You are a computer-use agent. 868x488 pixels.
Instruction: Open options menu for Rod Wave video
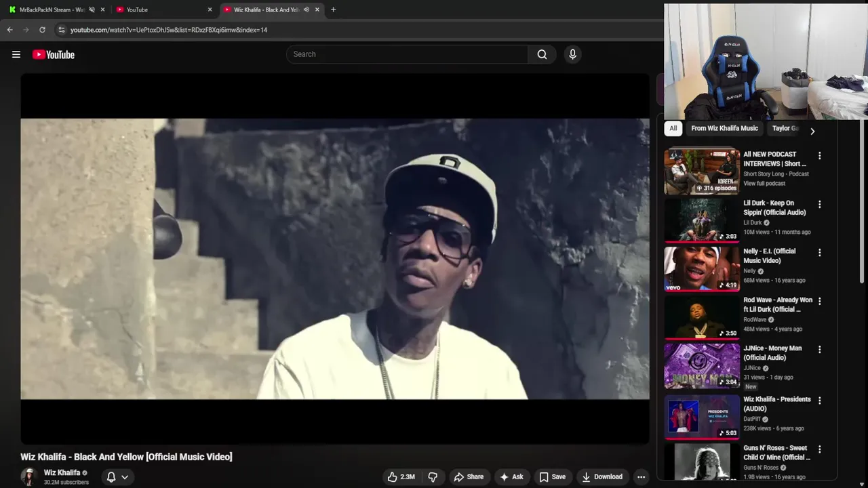tap(819, 301)
